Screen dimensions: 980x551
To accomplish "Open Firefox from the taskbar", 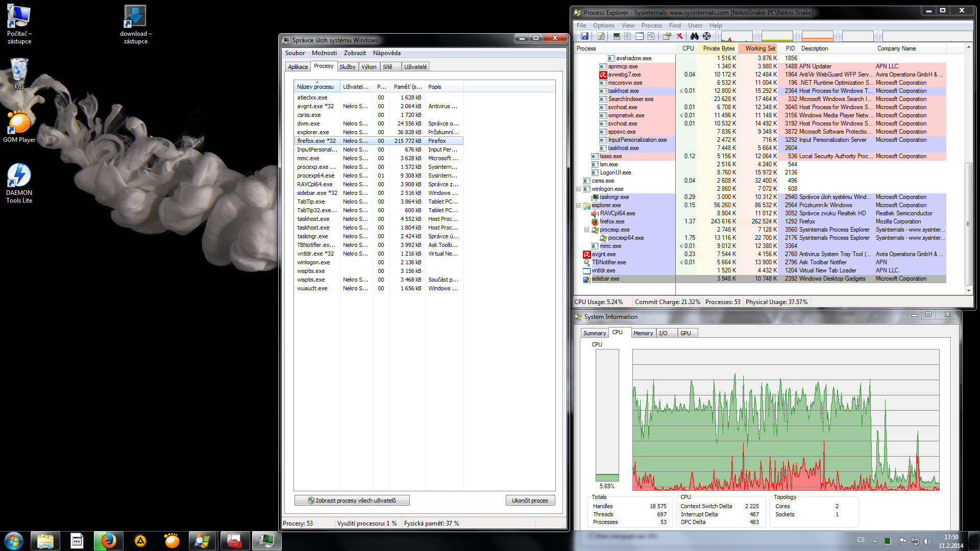I will [x=108, y=540].
